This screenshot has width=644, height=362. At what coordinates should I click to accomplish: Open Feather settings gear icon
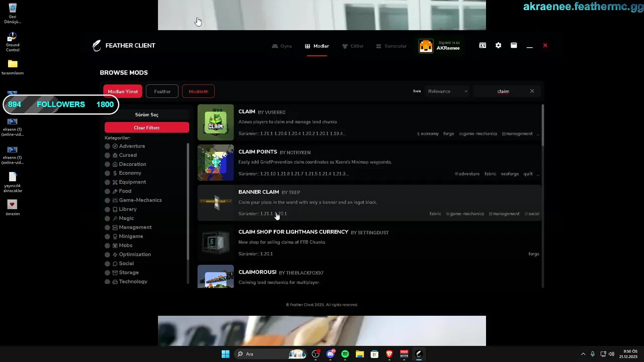498,45
